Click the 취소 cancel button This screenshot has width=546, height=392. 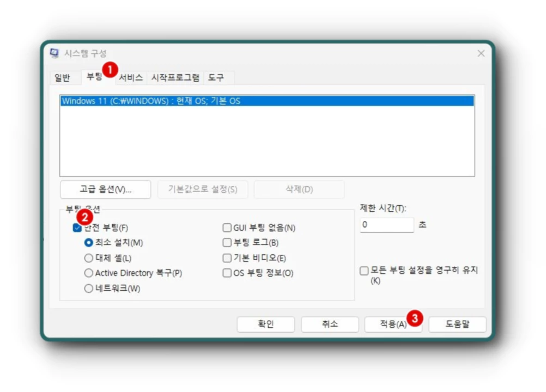tap(330, 324)
